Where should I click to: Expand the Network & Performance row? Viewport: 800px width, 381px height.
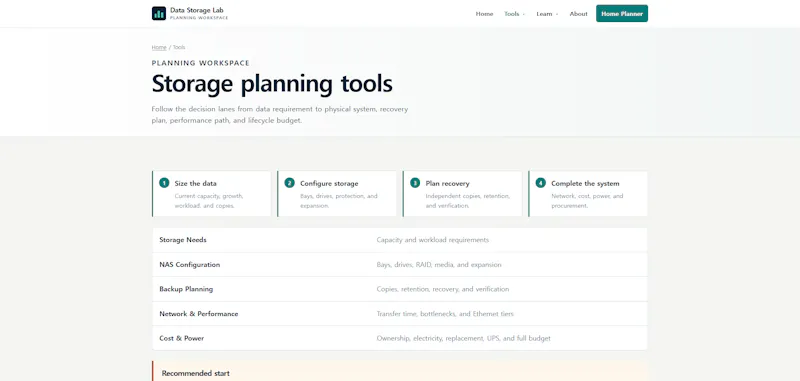pos(400,314)
